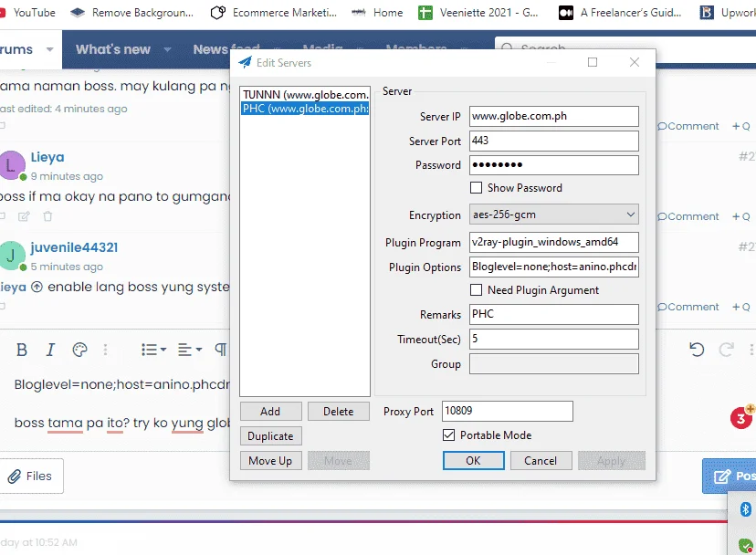Click Edit Servers paper-plane title icon
756x555 pixels.
click(246, 62)
